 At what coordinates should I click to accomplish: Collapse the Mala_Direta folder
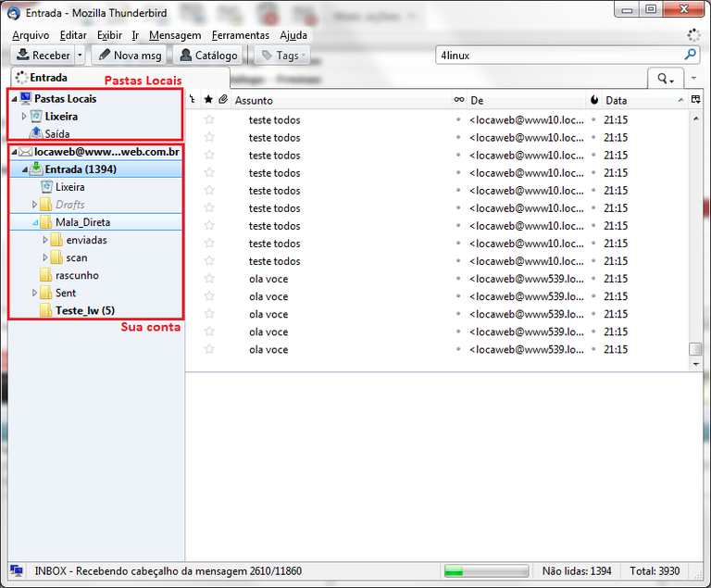point(35,223)
